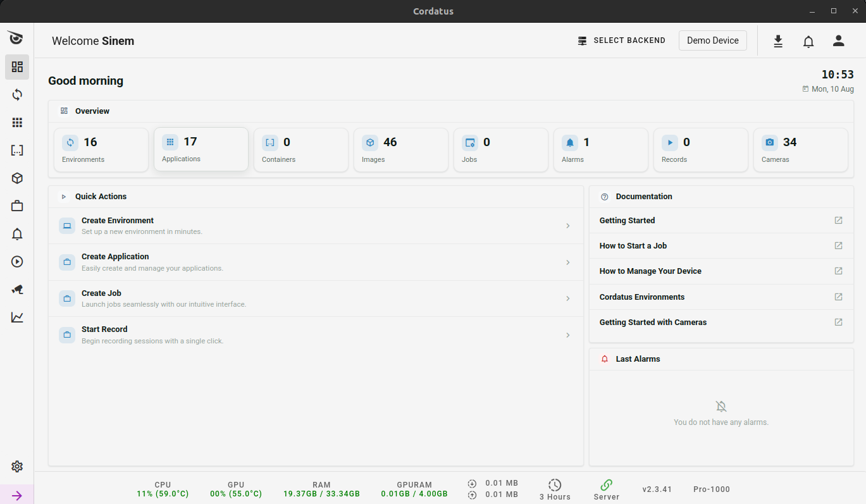Viewport: 866px width, 504px height.
Task: Click the Mon, 10 Aug date text
Action: (x=832, y=89)
